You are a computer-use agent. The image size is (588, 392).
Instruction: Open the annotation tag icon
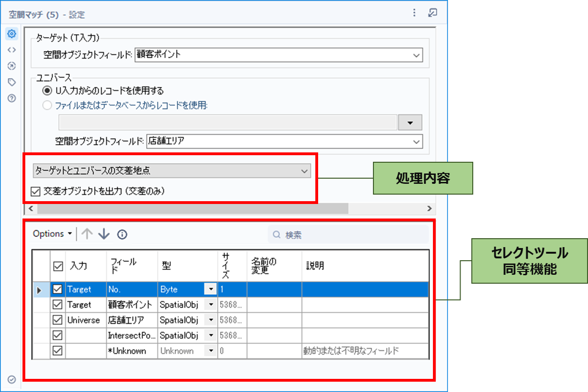point(12,82)
